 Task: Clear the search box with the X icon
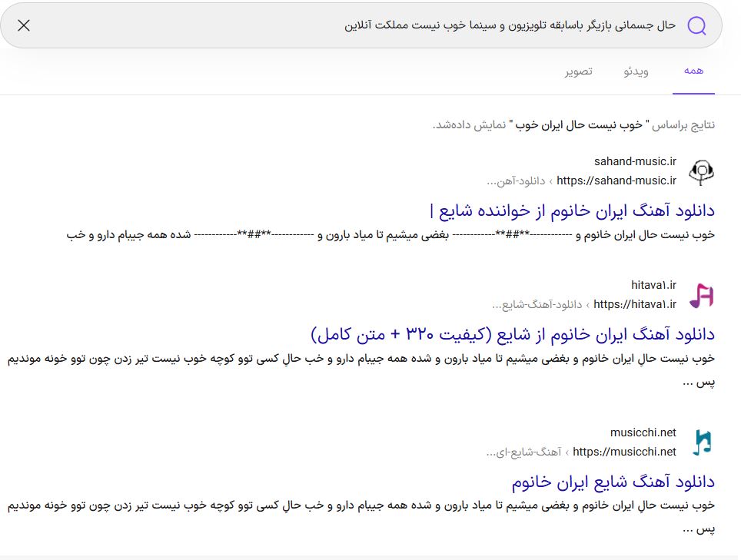tap(24, 25)
